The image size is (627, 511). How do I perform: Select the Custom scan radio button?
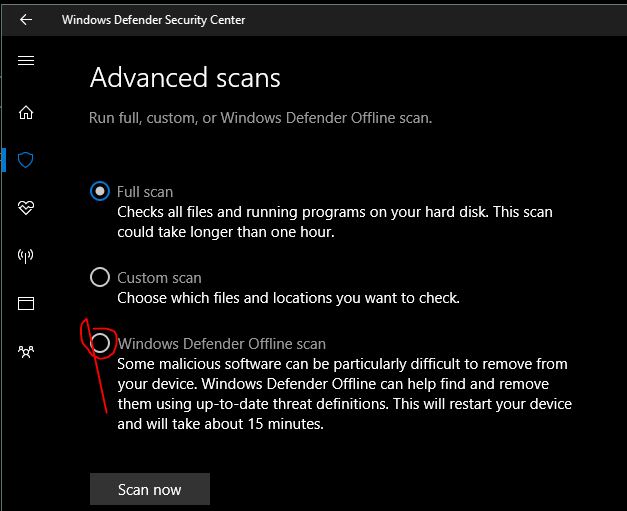tap(100, 277)
